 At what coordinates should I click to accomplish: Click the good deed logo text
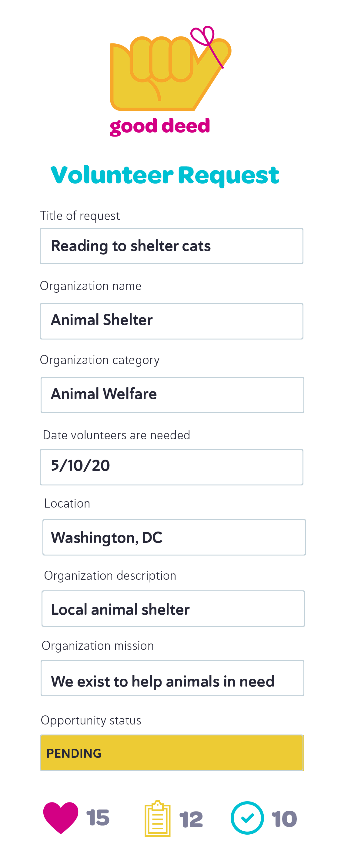coord(160,126)
